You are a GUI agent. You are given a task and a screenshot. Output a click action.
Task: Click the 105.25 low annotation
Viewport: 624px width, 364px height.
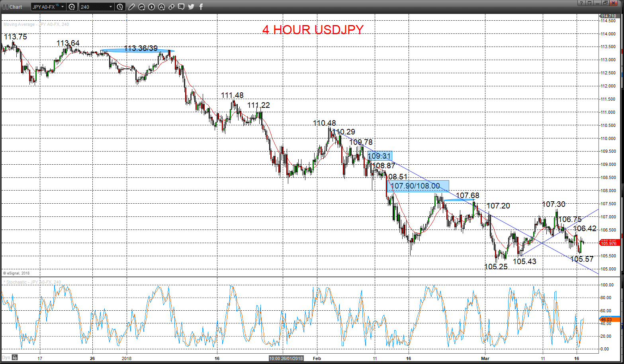click(x=496, y=267)
